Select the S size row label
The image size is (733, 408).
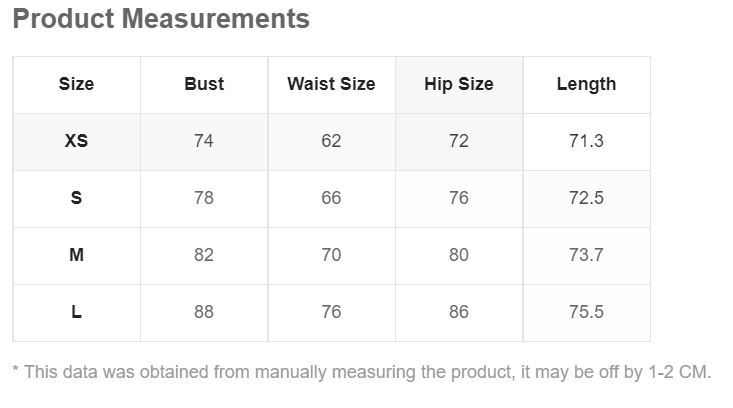pos(76,198)
